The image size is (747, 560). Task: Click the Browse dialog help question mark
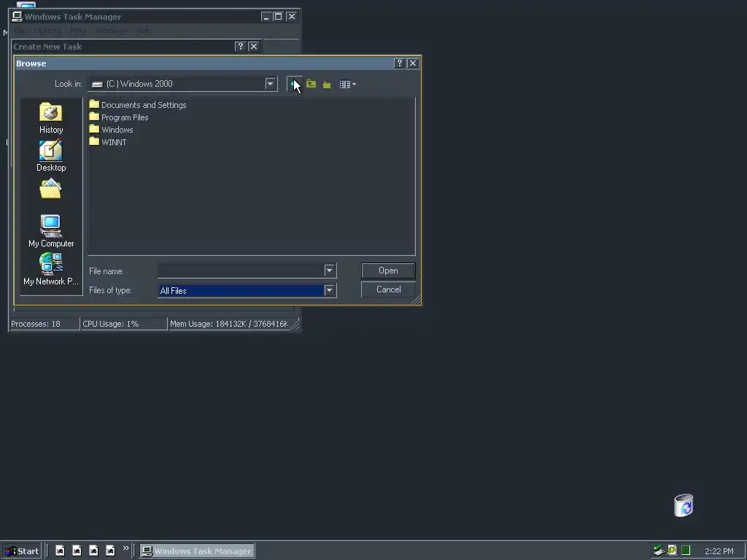(400, 63)
